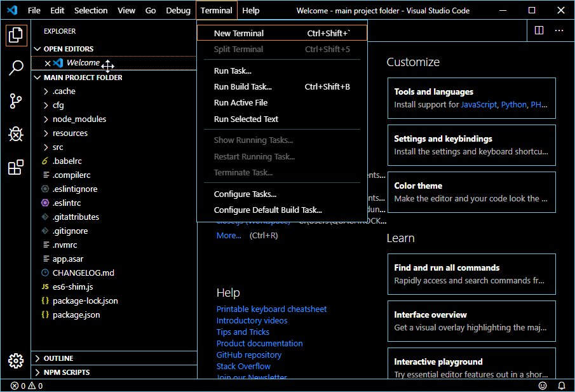
Task: Open the Help menu
Action: (x=251, y=10)
